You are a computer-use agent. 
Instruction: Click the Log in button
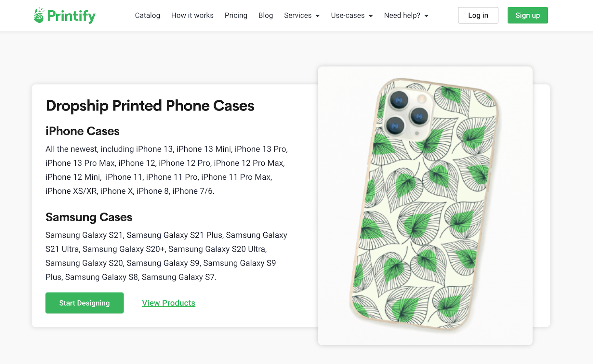(x=478, y=15)
